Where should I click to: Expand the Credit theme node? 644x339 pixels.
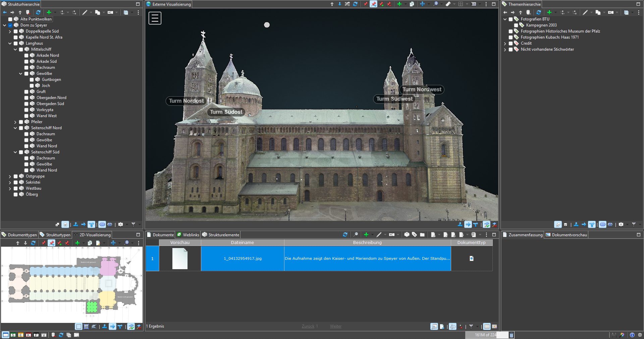505,43
